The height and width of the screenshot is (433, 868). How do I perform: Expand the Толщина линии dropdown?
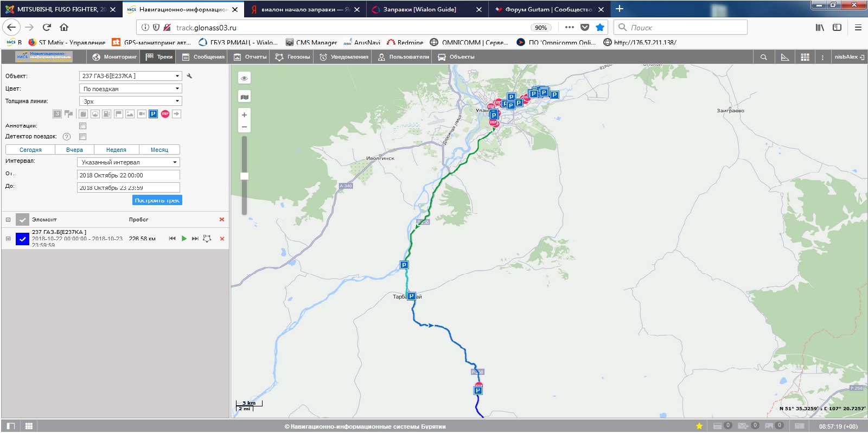(x=130, y=101)
